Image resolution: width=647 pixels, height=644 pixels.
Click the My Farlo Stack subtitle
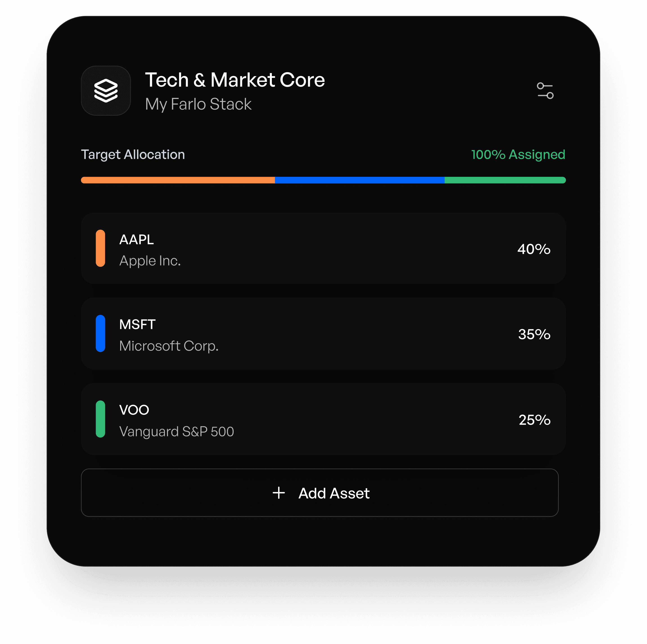click(x=198, y=104)
